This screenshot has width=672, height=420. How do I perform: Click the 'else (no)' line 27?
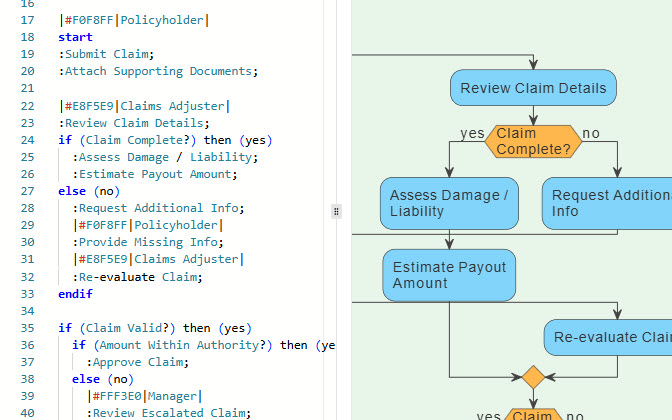tap(89, 191)
